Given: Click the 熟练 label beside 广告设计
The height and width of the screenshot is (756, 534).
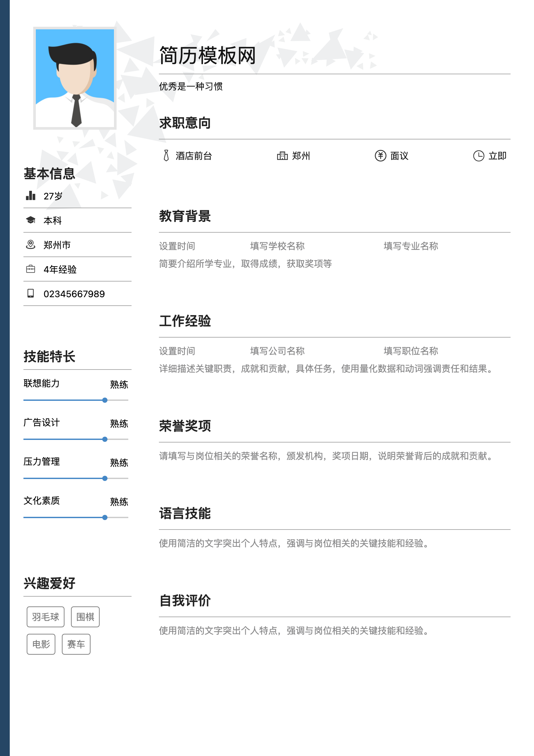Looking at the screenshot, I should (x=119, y=424).
